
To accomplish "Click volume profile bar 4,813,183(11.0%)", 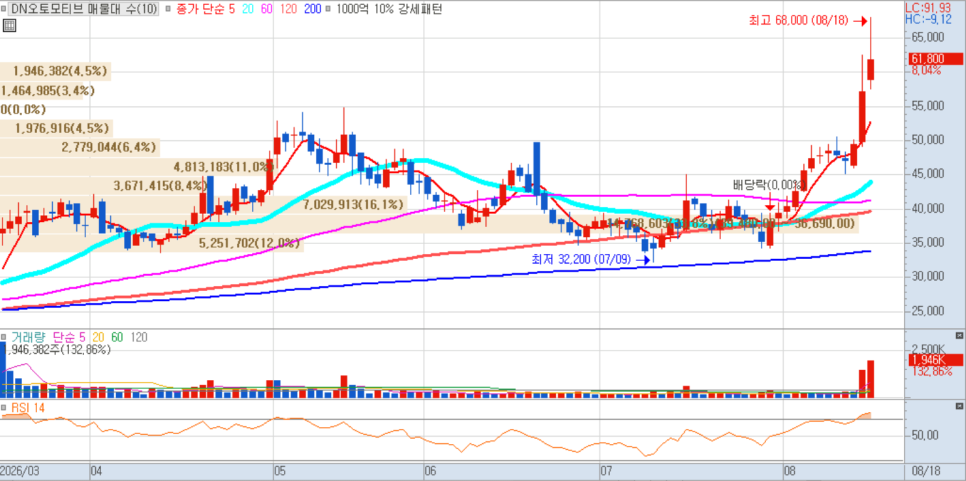I will click(137, 166).
